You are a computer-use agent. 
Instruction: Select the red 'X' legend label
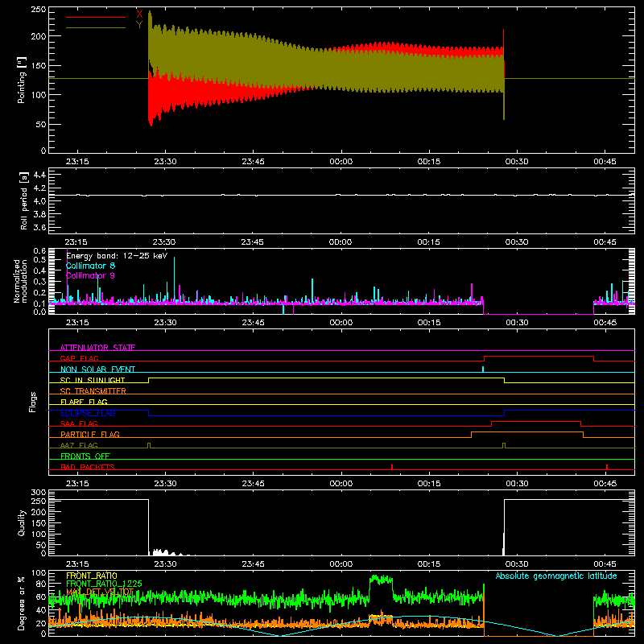point(139,14)
